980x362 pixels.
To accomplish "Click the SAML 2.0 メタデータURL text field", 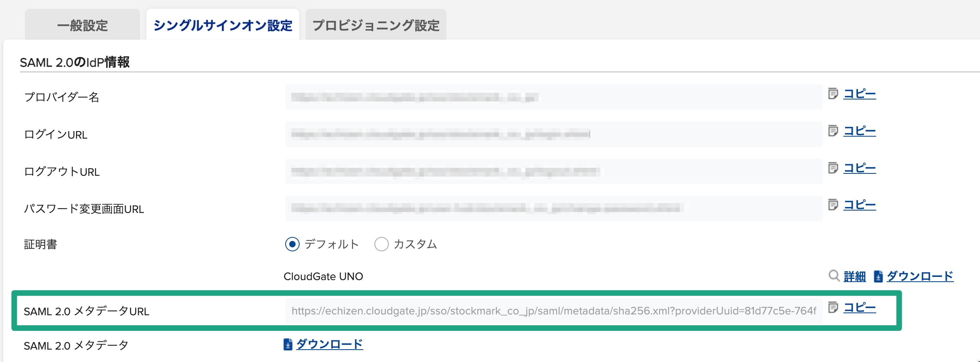I will point(554,311).
